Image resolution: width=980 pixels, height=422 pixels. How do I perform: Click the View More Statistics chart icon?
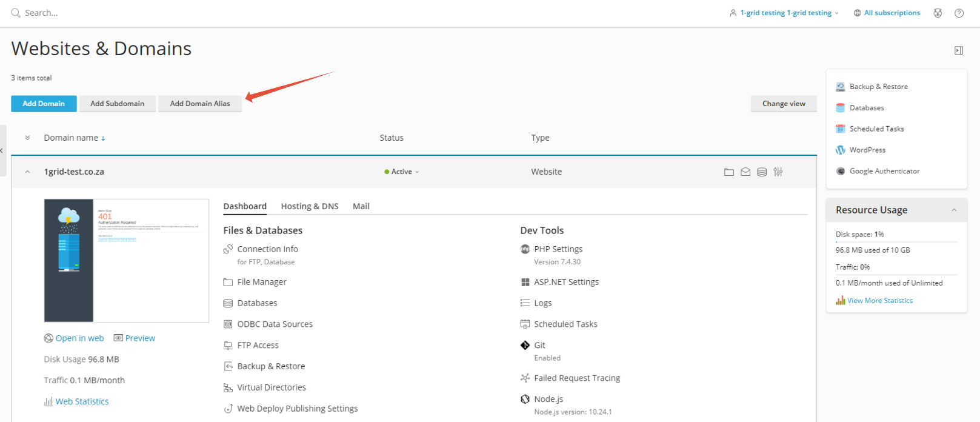pyautogui.click(x=841, y=301)
